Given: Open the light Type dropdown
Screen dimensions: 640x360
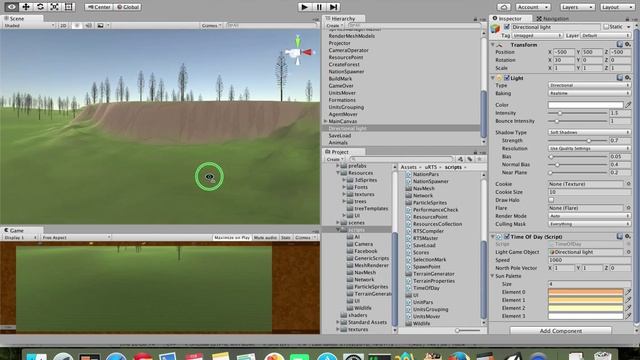Looking at the screenshot, I should click(589, 85).
